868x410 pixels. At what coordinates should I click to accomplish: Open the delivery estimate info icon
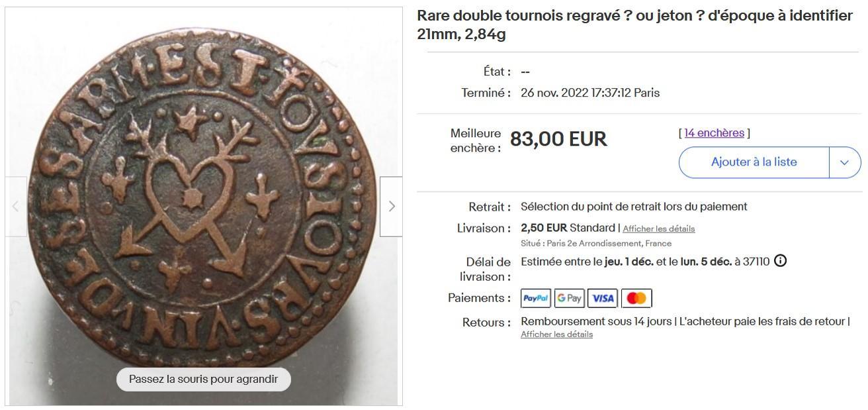tap(780, 261)
